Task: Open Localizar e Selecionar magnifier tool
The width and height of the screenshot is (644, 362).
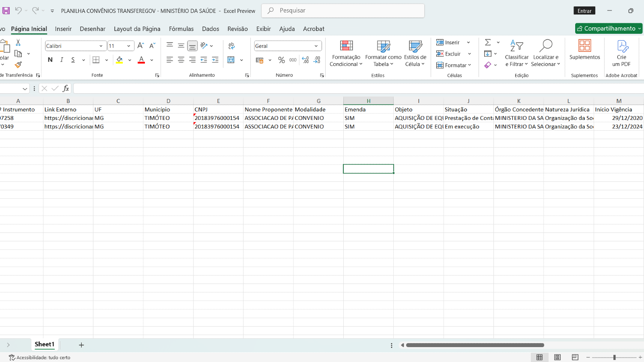Action: tap(545, 53)
